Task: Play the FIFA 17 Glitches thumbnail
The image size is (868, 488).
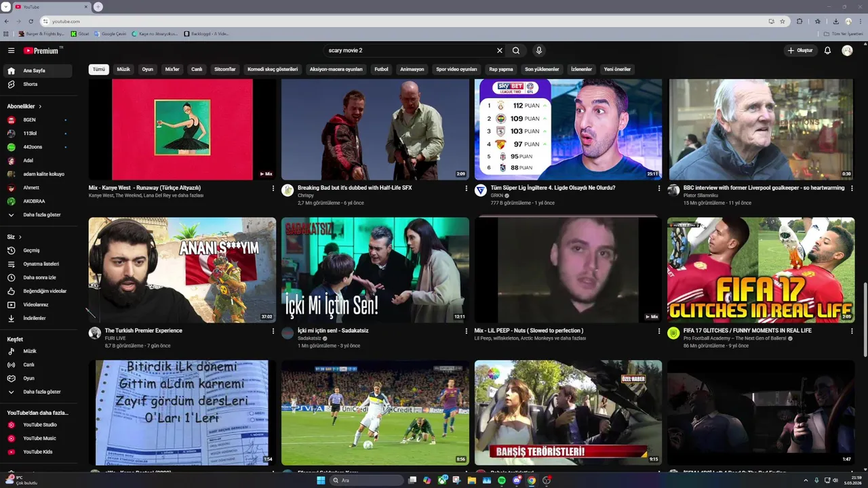Action: 761,270
